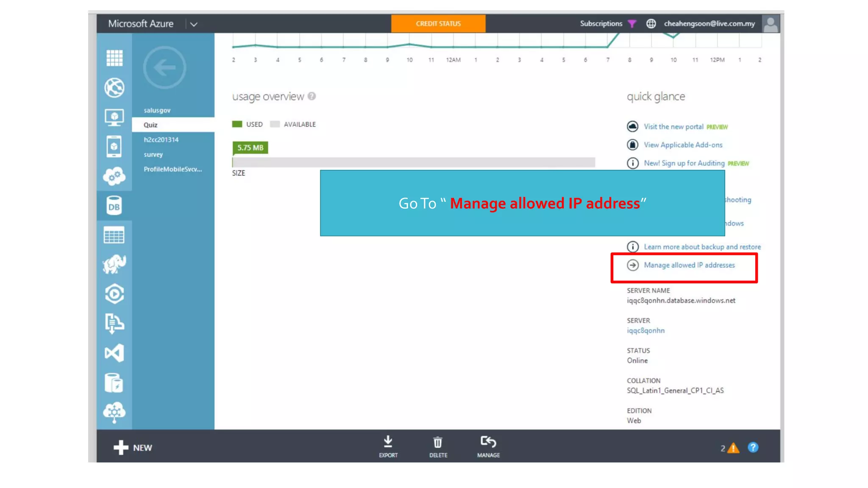Click the quick glance heading

pyautogui.click(x=656, y=97)
